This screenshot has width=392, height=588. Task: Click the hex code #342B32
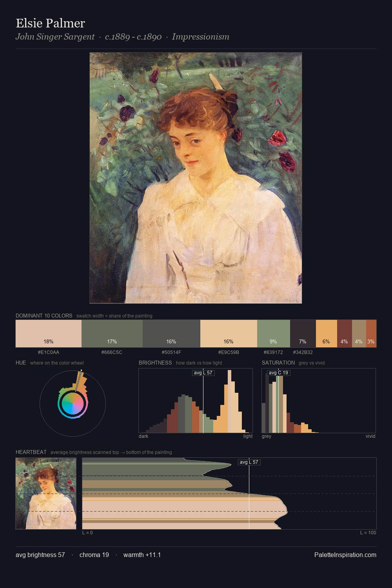click(x=303, y=352)
